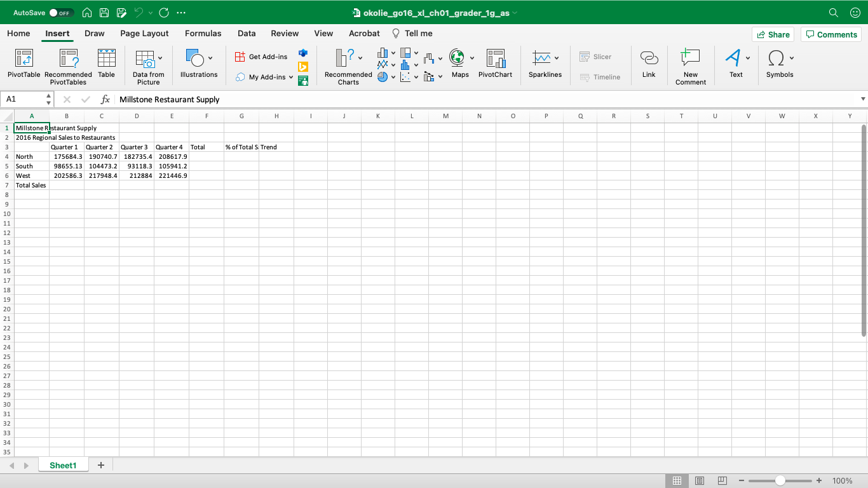Image resolution: width=868 pixels, height=488 pixels.
Task: Insert a scatter or bubble chart
Action: coord(405,77)
